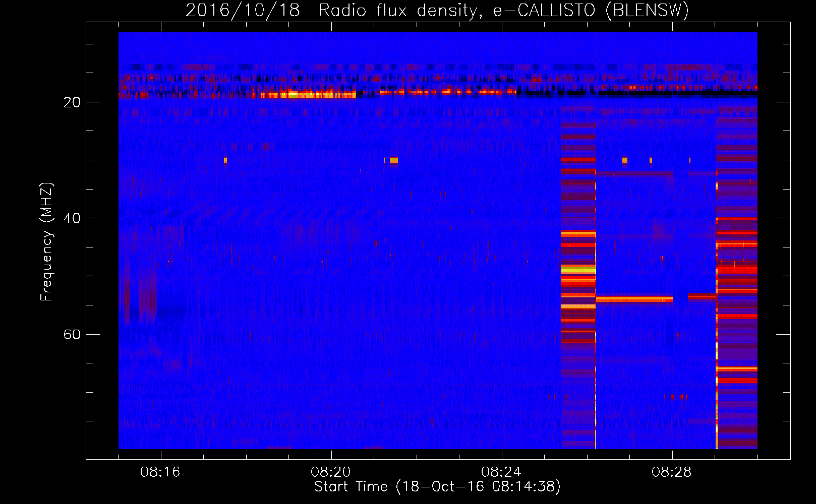Click the long orange horizontal emission line near 54 MHz after 08:26
This screenshot has height=504, width=816.
634,299
